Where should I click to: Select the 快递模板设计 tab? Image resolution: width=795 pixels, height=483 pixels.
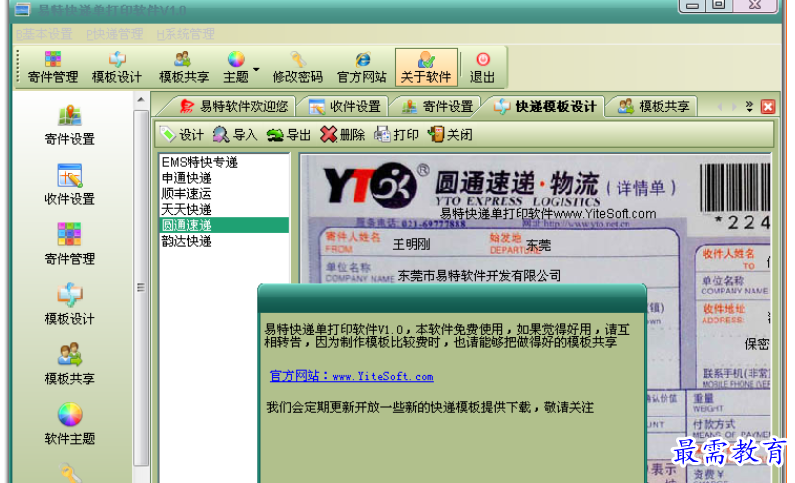[545, 106]
